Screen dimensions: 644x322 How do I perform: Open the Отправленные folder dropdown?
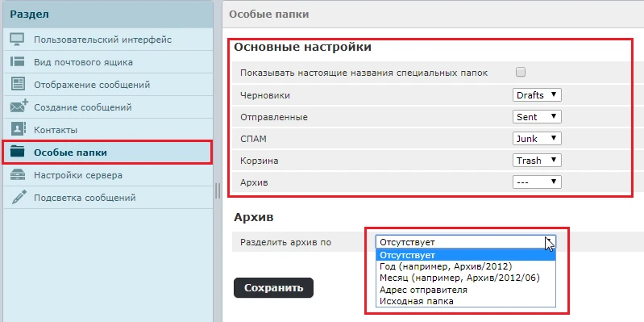click(x=537, y=117)
